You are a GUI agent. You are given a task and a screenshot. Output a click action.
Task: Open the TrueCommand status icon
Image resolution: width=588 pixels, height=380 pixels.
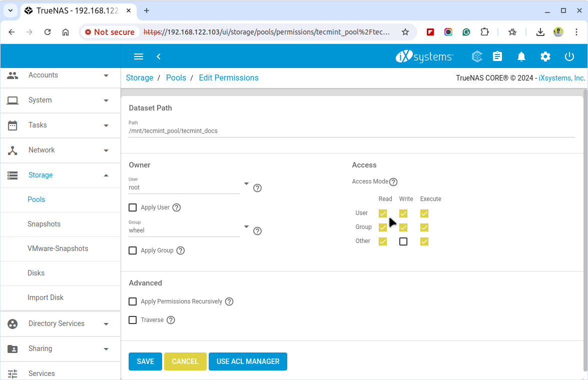(477, 56)
